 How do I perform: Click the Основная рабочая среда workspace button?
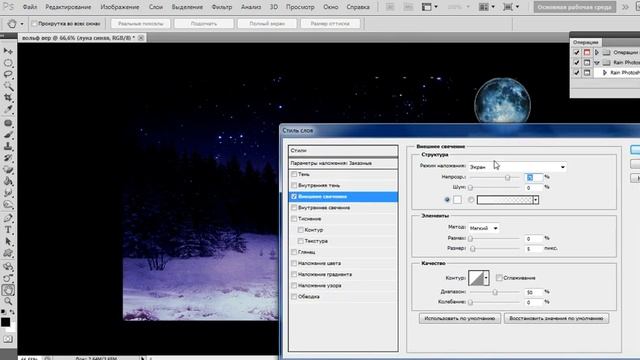[575, 7]
